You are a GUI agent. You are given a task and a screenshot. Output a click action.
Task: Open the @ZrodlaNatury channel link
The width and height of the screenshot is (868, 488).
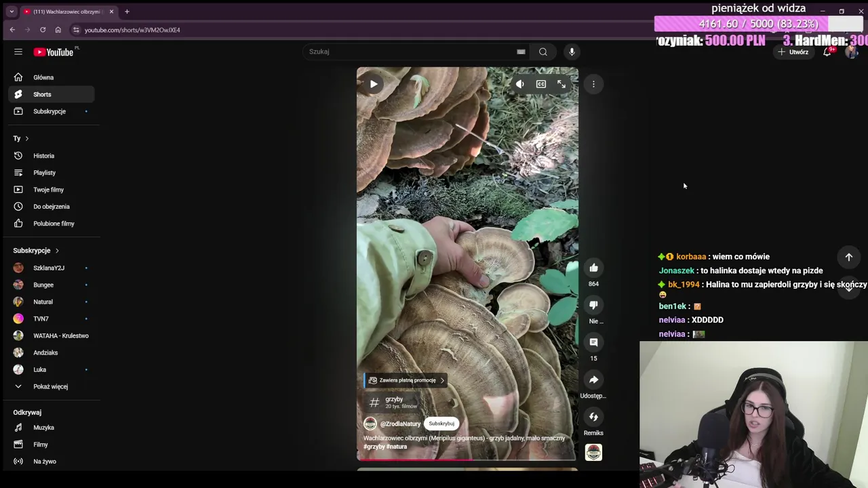400,424
